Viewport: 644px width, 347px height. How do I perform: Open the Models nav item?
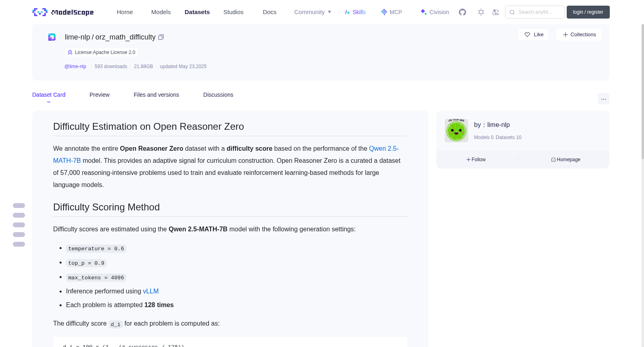[161, 12]
